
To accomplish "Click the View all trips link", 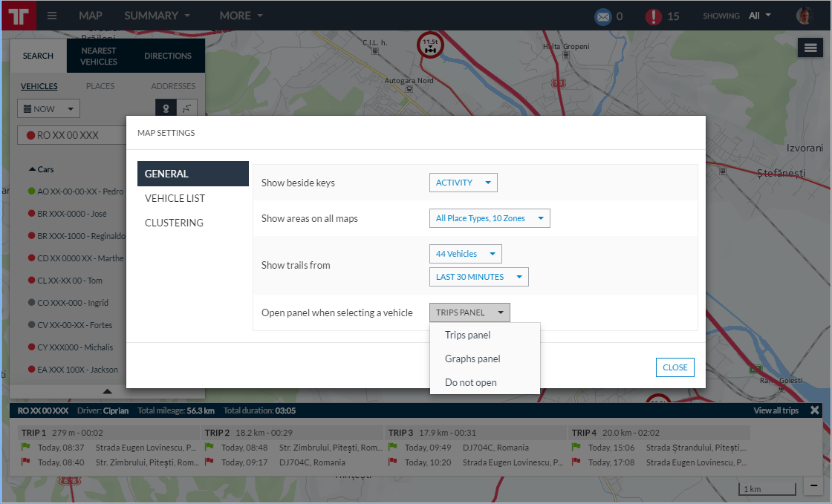I will tap(776, 410).
